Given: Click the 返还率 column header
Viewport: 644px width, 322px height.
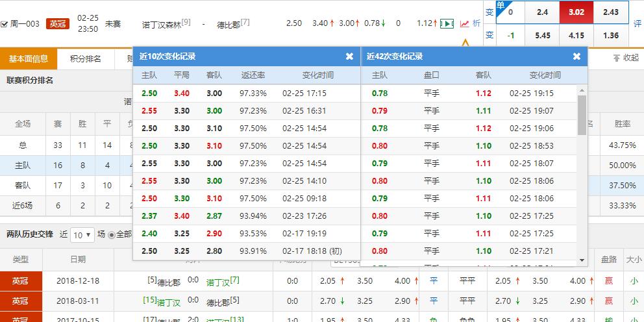Looking at the screenshot, I should click(253, 75).
